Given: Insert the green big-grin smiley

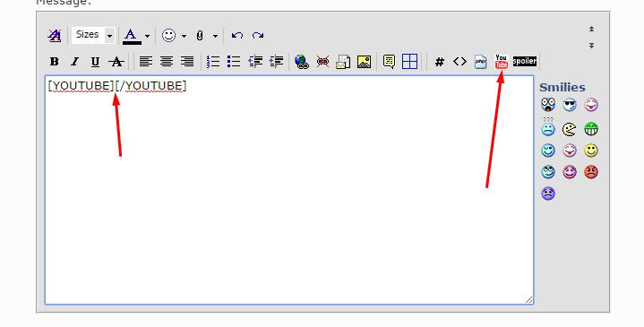Looking at the screenshot, I should [591, 129].
